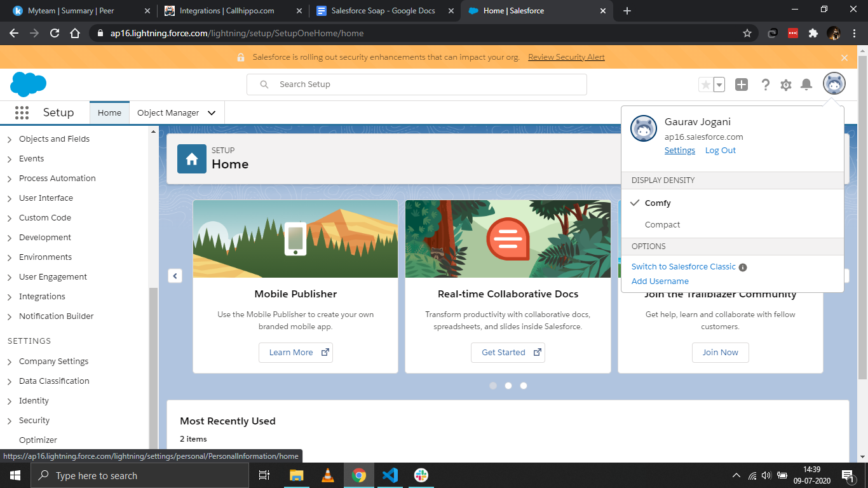
Task: Expand the Events tree node
Action: [x=10, y=159]
